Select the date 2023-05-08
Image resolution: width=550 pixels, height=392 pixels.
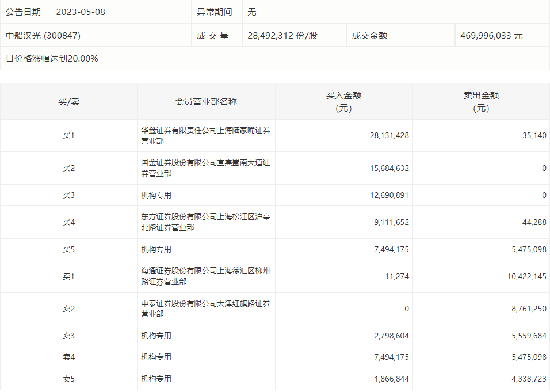(x=81, y=12)
